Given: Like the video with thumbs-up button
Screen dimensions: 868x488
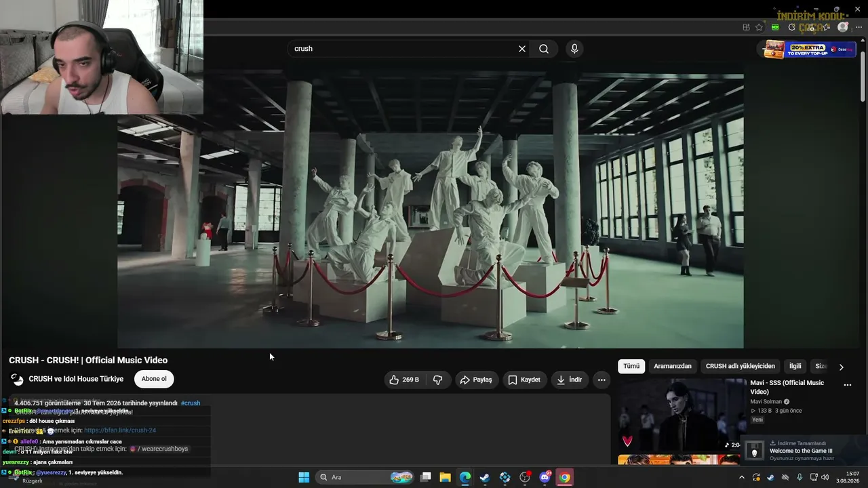Looking at the screenshot, I should click(x=404, y=380).
